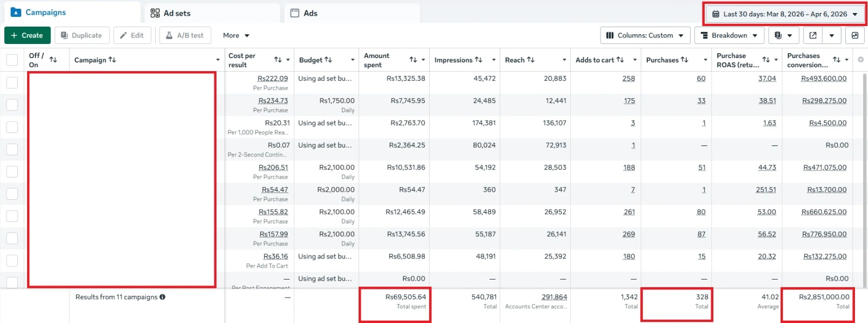Viewport: 868px width, 323px height.
Task: Sort Reach column via arrows icon
Action: click(531, 60)
